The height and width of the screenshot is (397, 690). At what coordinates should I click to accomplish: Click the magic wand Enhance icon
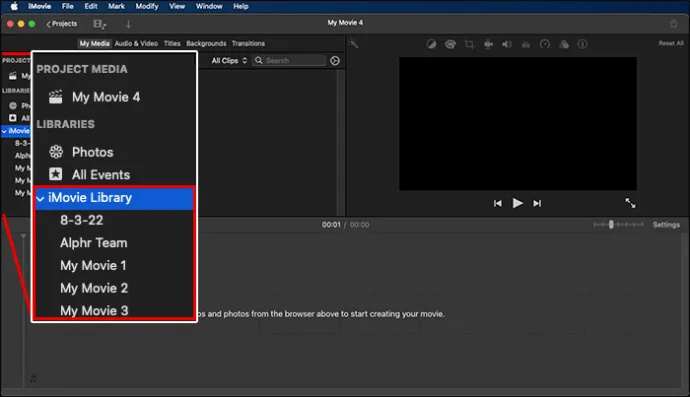tap(354, 44)
